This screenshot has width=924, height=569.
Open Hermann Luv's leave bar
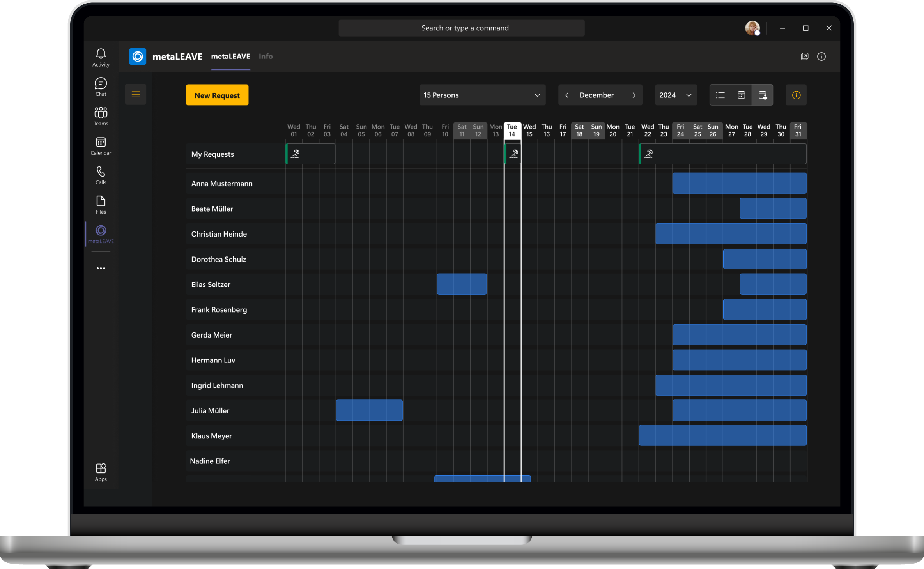coord(740,360)
